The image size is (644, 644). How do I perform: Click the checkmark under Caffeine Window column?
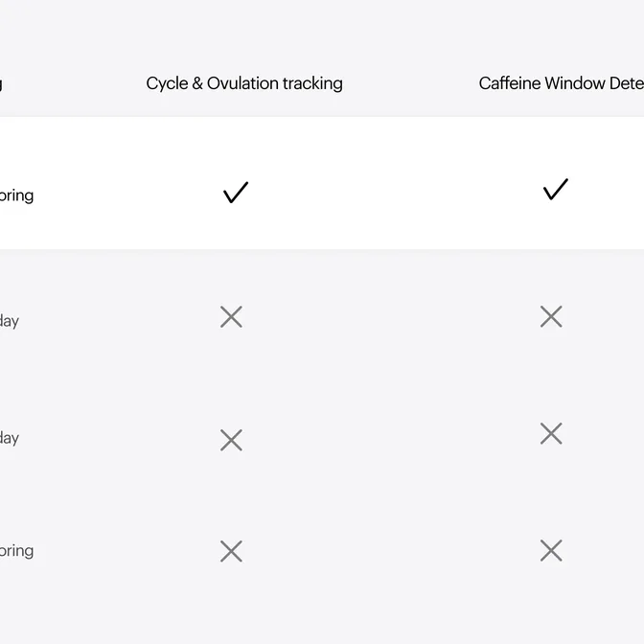(x=555, y=190)
